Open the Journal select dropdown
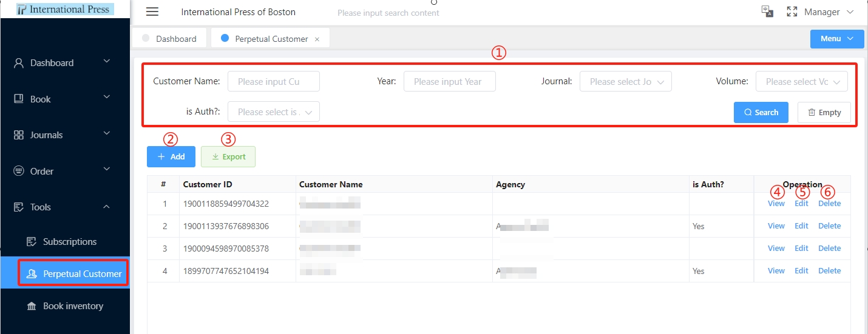This screenshot has height=334, width=868. pos(625,81)
